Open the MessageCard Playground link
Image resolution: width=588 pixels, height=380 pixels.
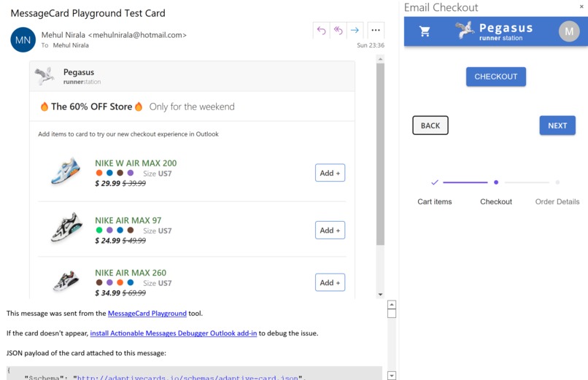[x=147, y=314]
